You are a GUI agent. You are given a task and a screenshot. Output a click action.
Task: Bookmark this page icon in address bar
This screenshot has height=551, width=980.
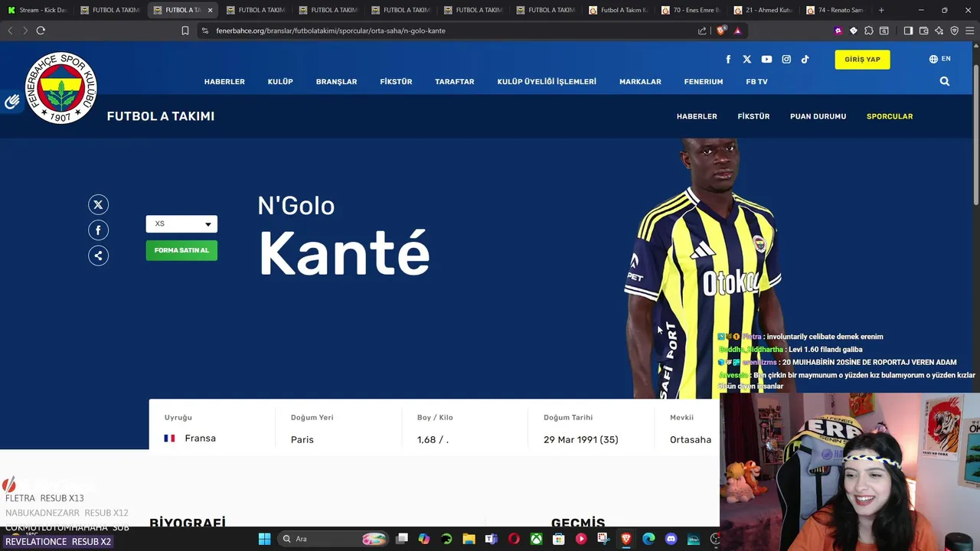click(185, 31)
